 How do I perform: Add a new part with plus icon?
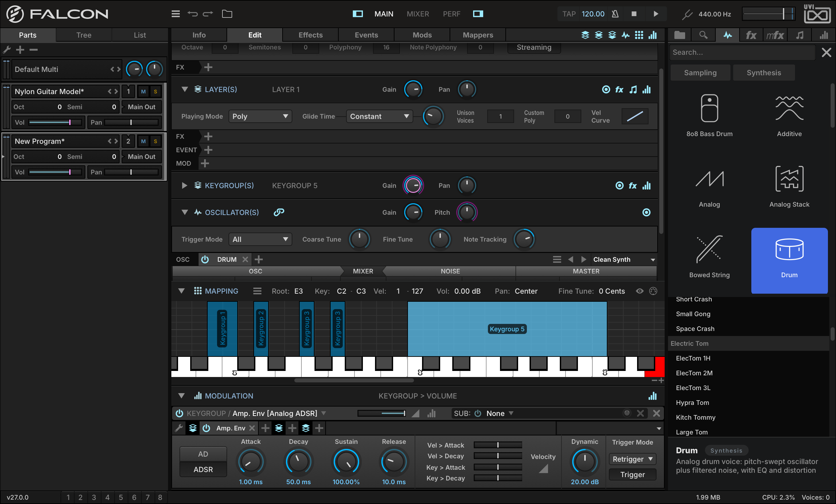coord(20,50)
